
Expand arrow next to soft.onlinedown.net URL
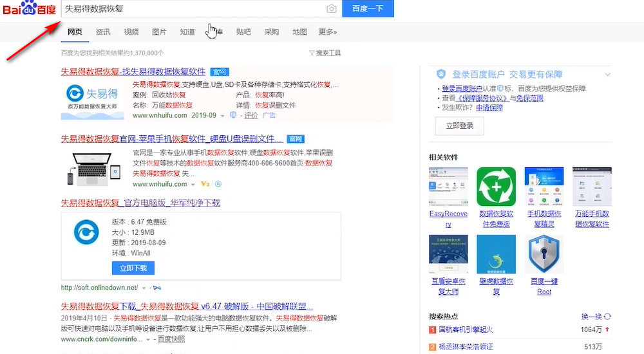point(144,288)
